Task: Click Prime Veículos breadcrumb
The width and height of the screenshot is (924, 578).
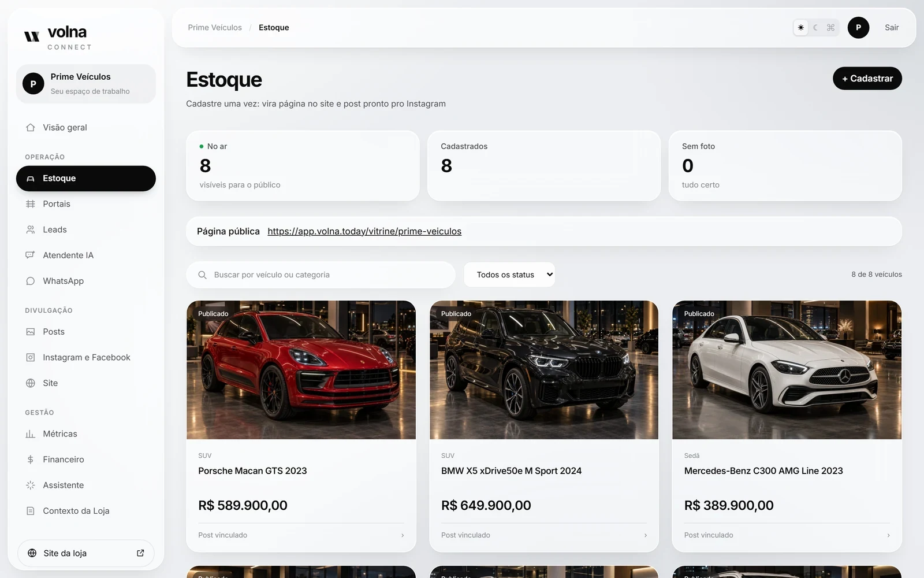Action: coord(215,28)
